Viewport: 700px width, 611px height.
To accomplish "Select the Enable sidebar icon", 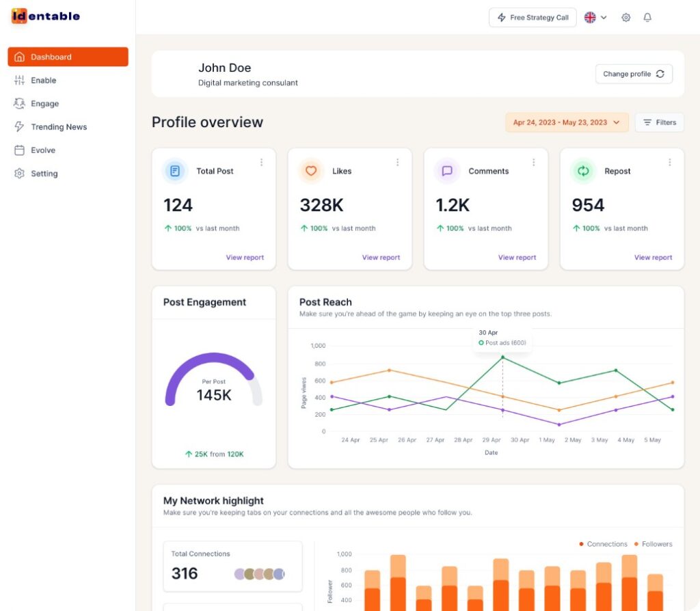I will [19, 80].
